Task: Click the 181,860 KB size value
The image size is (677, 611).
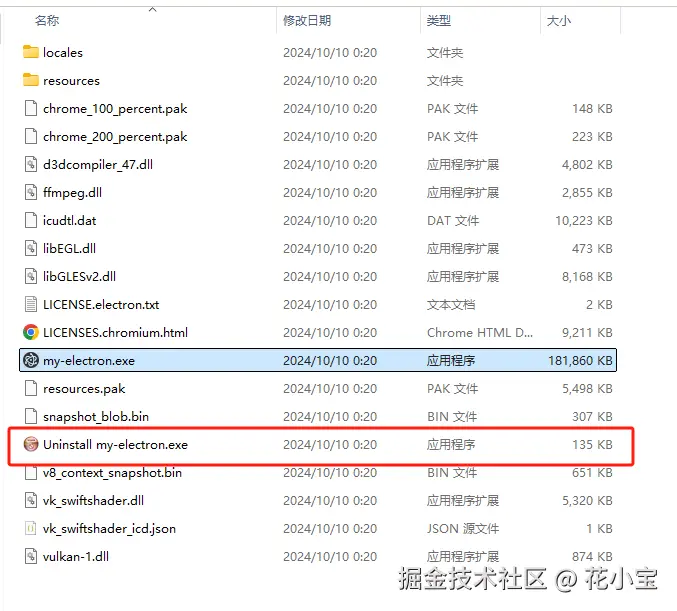Action: (580, 361)
